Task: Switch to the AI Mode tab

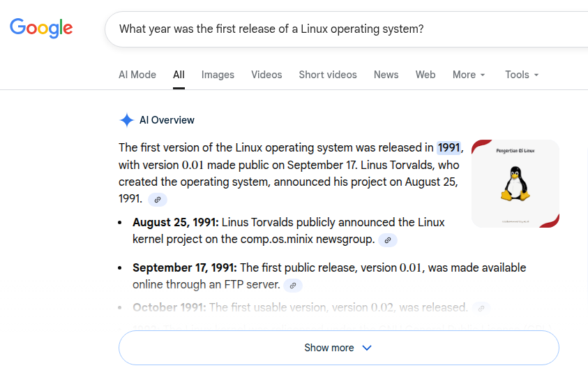Action: point(137,75)
